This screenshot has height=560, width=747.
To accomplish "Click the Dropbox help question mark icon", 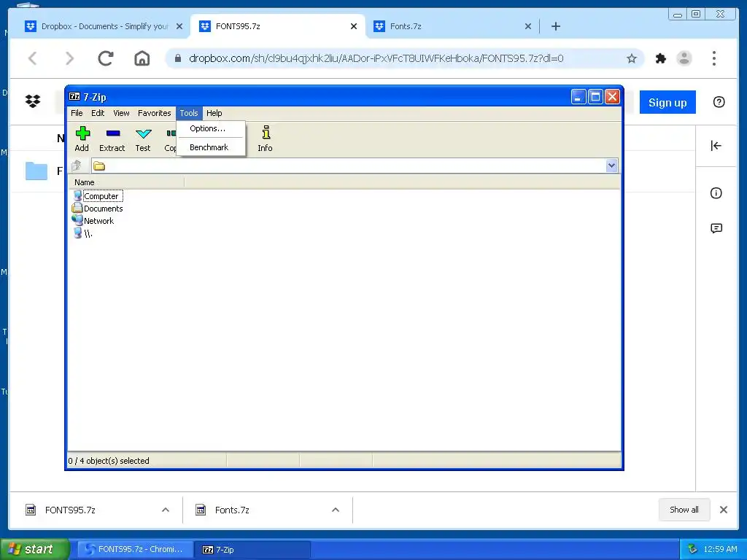I will click(719, 102).
